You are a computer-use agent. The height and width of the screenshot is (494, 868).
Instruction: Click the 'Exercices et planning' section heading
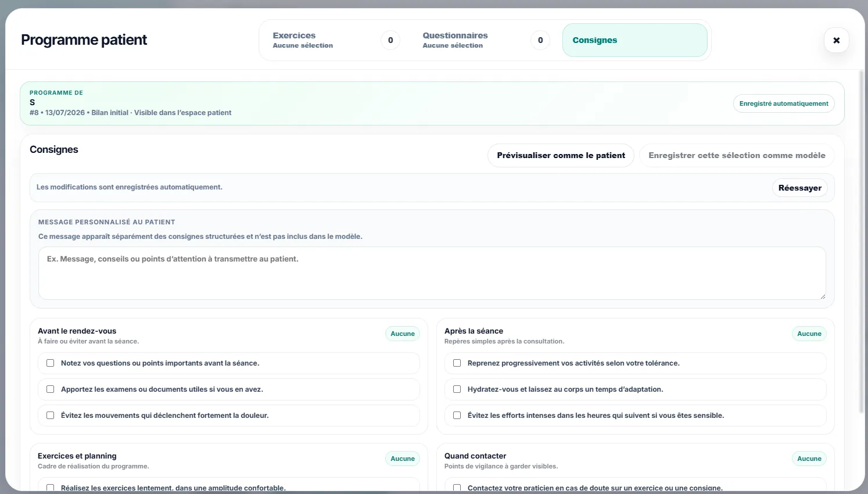(x=77, y=456)
